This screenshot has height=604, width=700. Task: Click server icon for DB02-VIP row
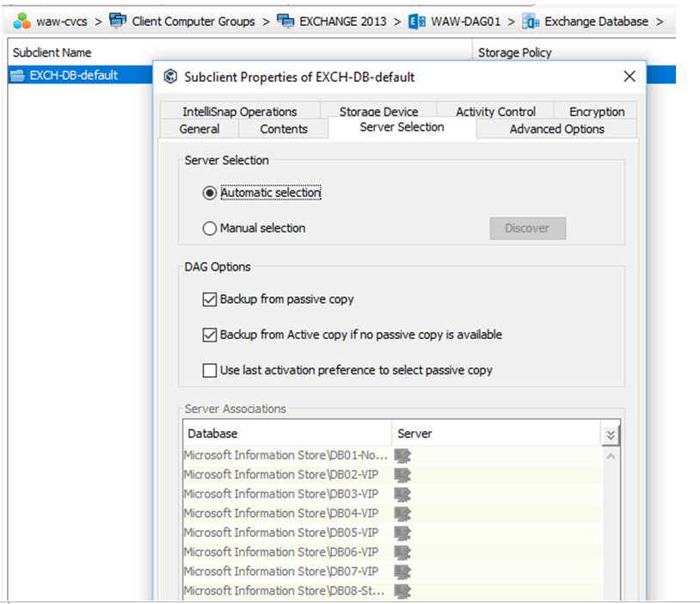402,475
